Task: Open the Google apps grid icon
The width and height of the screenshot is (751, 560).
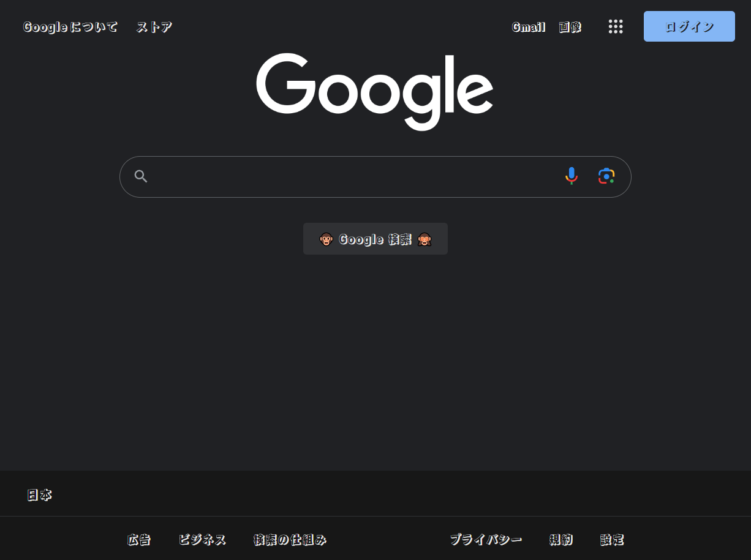Action: tap(616, 26)
